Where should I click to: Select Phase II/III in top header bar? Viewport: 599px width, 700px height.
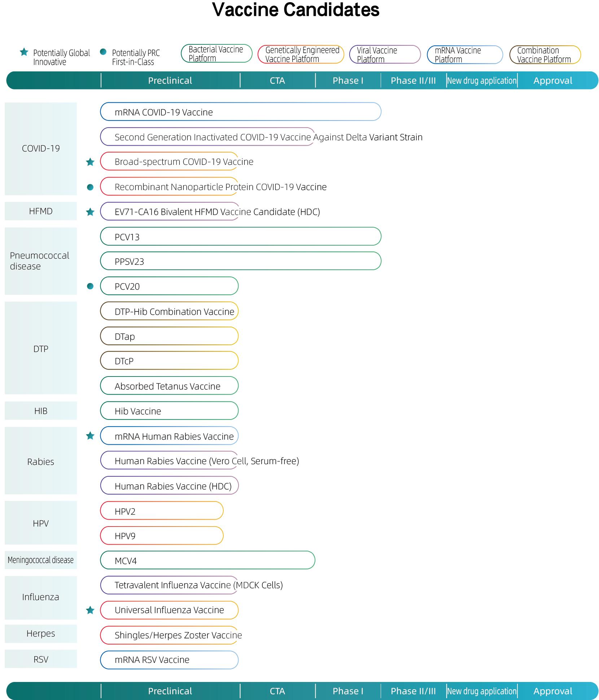point(413,80)
